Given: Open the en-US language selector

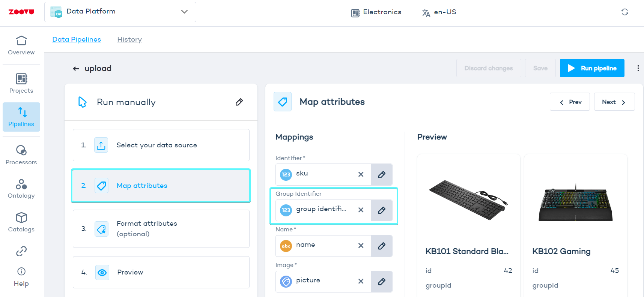Looking at the screenshot, I should [439, 12].
